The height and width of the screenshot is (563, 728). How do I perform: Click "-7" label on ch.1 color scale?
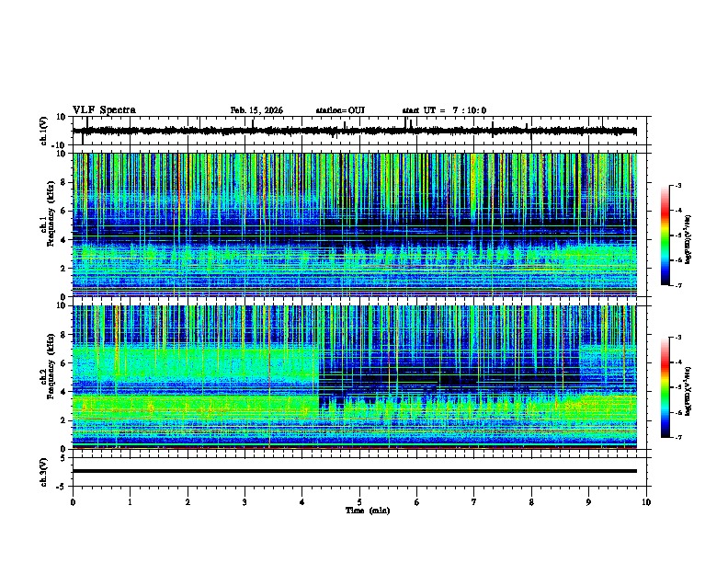click(678, 285)
